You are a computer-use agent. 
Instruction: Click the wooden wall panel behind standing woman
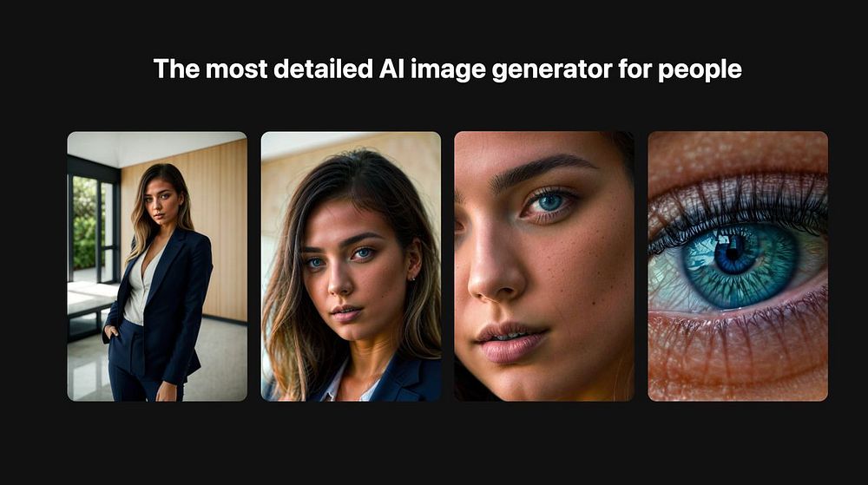pos(221,221)
